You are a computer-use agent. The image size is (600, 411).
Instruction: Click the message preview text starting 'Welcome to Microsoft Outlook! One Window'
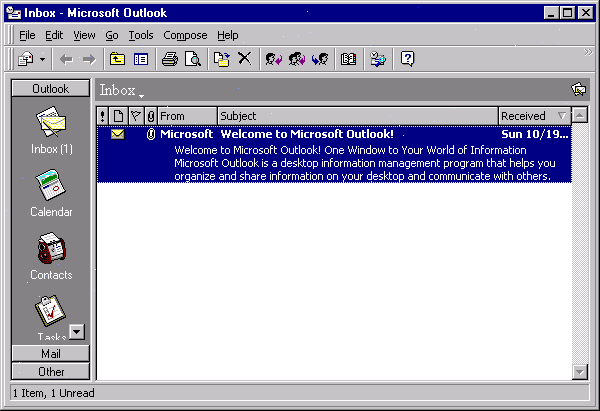[x=365, y=163]
